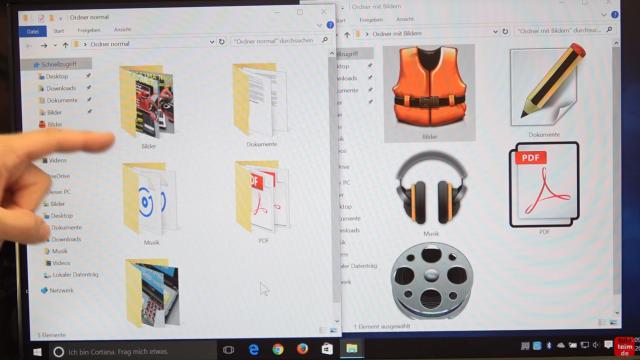640x360 pixels.
Task: Open the Store from the taskbar
Action: (x=327, y=349)
